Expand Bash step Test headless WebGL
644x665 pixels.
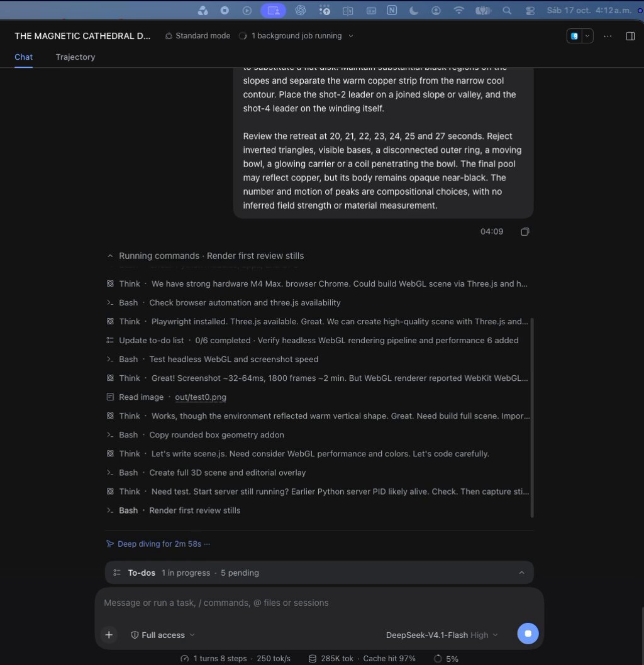(212, 360)
